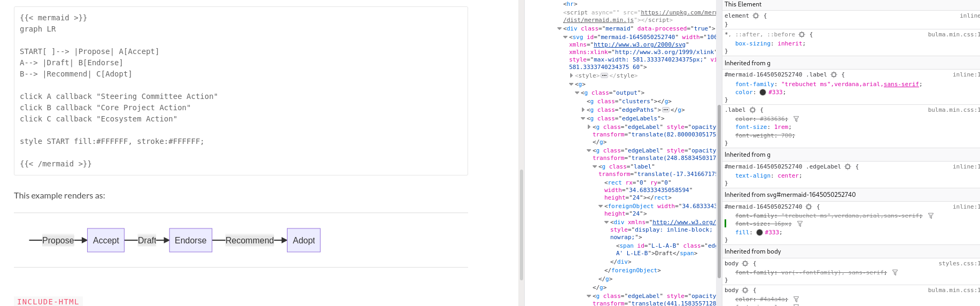Highlight elements matching the 'element' rule selector
The image size is (980, 306).
point(756,16)
